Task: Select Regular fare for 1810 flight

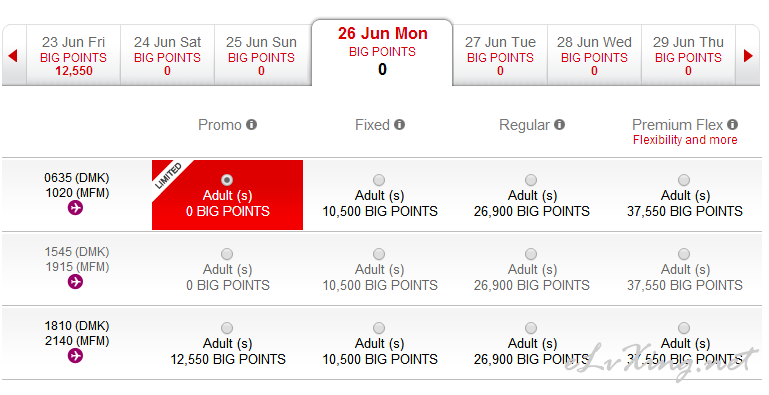Action: (x=531, y=328)
